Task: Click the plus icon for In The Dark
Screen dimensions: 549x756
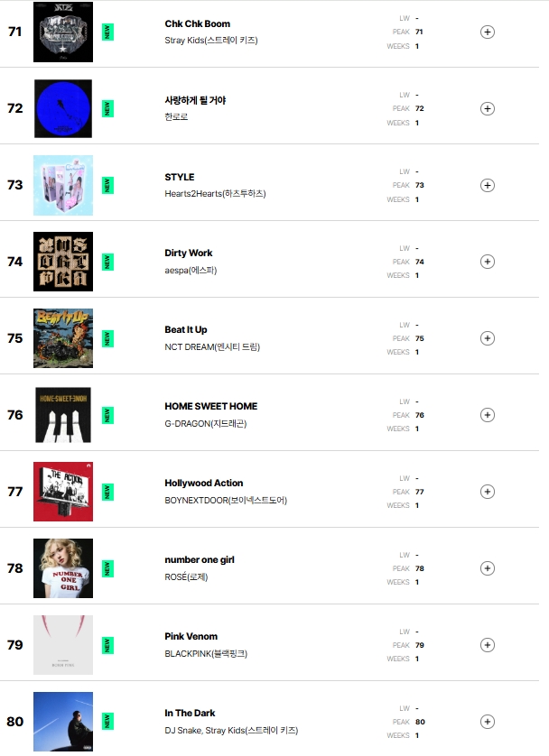Action: tap(488, 722)
